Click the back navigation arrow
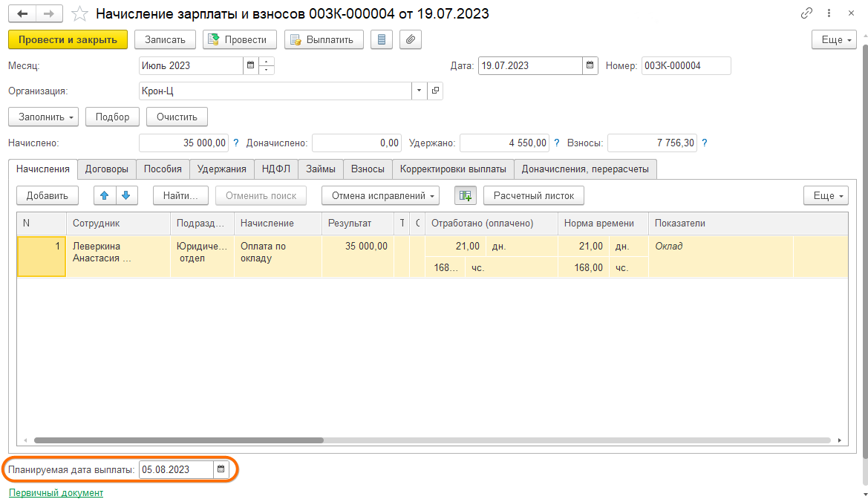868x502 pixels. coord(22,14)
